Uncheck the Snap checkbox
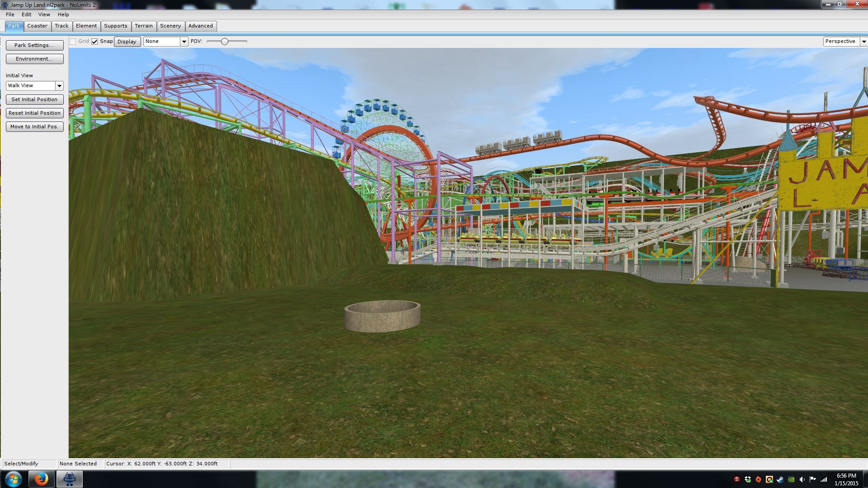 pyautogui.click(x=94, y=42)
